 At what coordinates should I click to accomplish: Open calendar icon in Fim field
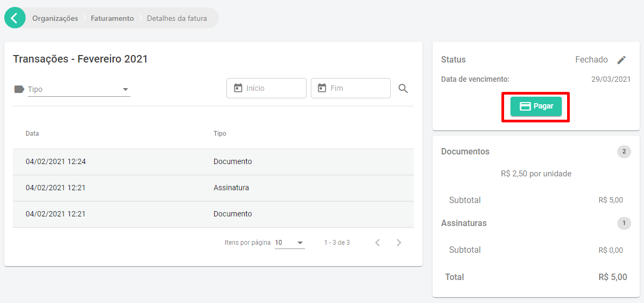(x=322, y=88)
